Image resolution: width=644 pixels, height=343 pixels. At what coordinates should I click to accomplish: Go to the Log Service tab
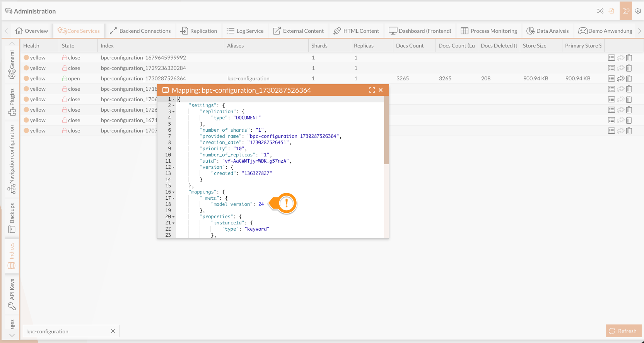(245, 31)
